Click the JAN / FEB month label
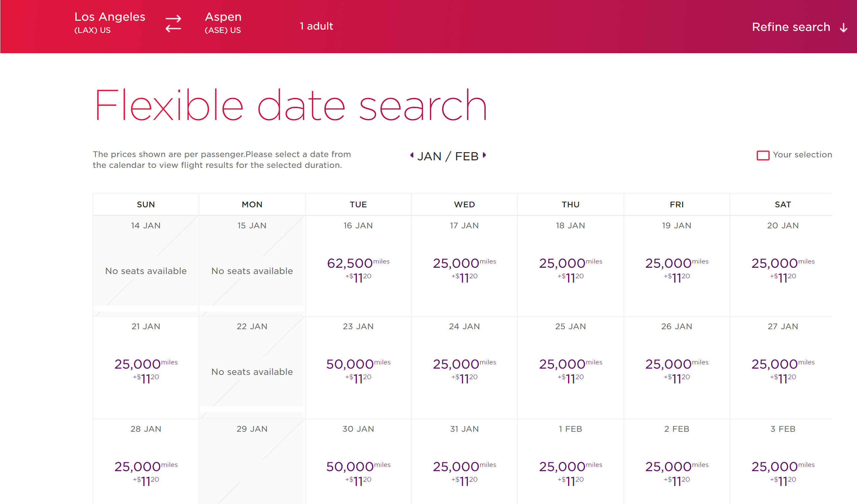The height and width of the screenshot is (504, 857). coord(447,156)
